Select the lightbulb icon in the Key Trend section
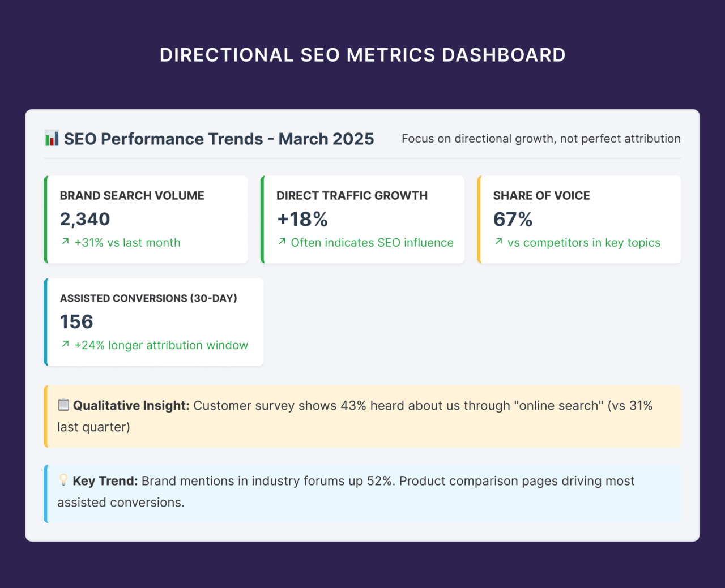The width and height of the screenshot is (725, 588). pos(62,480)
